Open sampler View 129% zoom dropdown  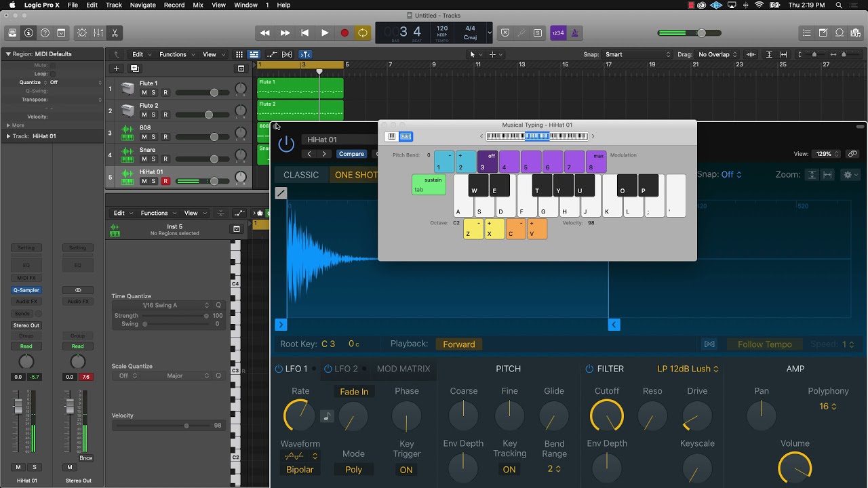[827, 154]
